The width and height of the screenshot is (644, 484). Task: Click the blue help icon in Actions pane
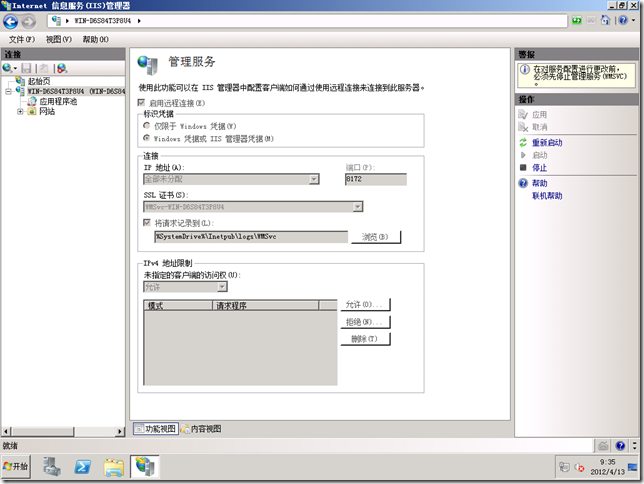523,183
